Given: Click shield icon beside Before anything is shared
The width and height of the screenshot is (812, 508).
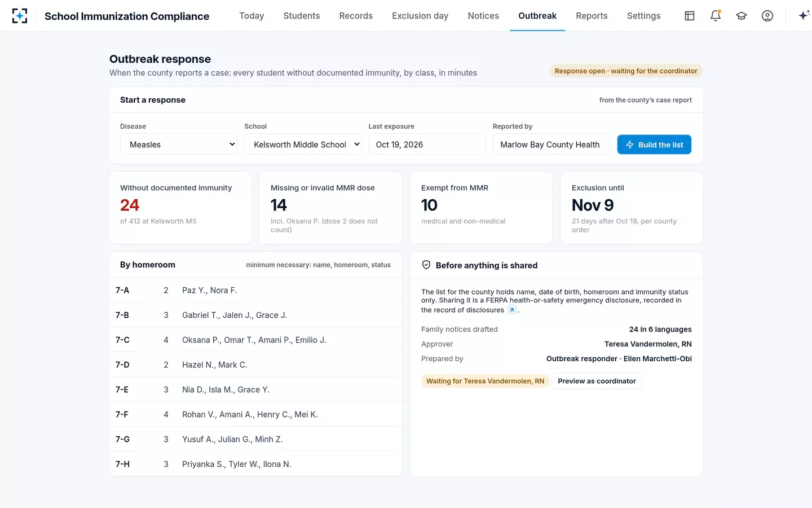Looking at the screenshot, I should [x=426, y=265].
